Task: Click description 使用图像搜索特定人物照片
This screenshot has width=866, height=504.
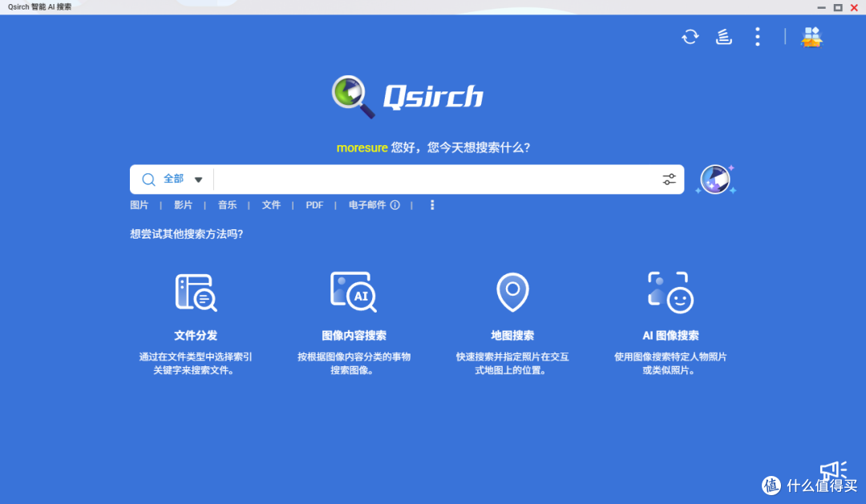Action: pyautogui.click(x=670, y=357)
